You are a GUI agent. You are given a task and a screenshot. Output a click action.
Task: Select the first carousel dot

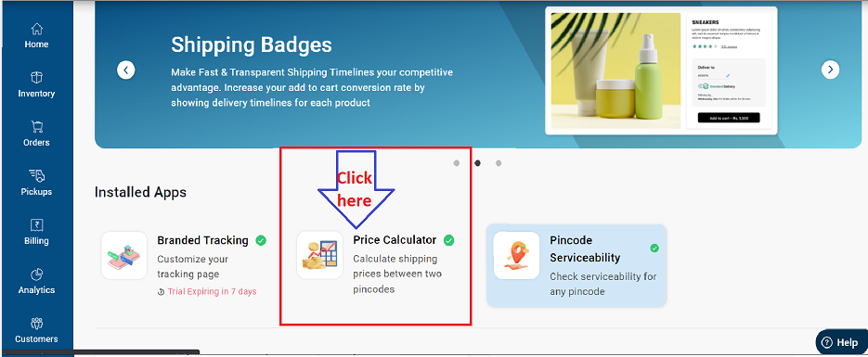point(456,163)
